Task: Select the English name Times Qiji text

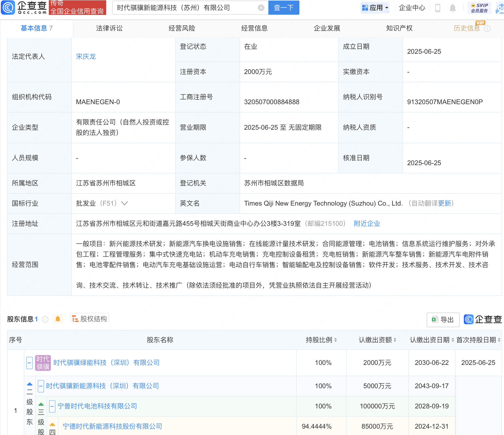Action: point(323,203)
